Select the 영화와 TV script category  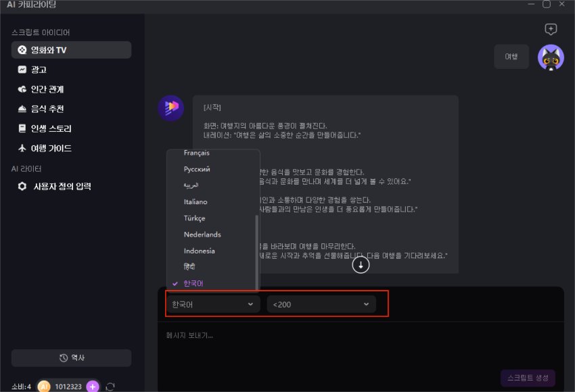71,50
